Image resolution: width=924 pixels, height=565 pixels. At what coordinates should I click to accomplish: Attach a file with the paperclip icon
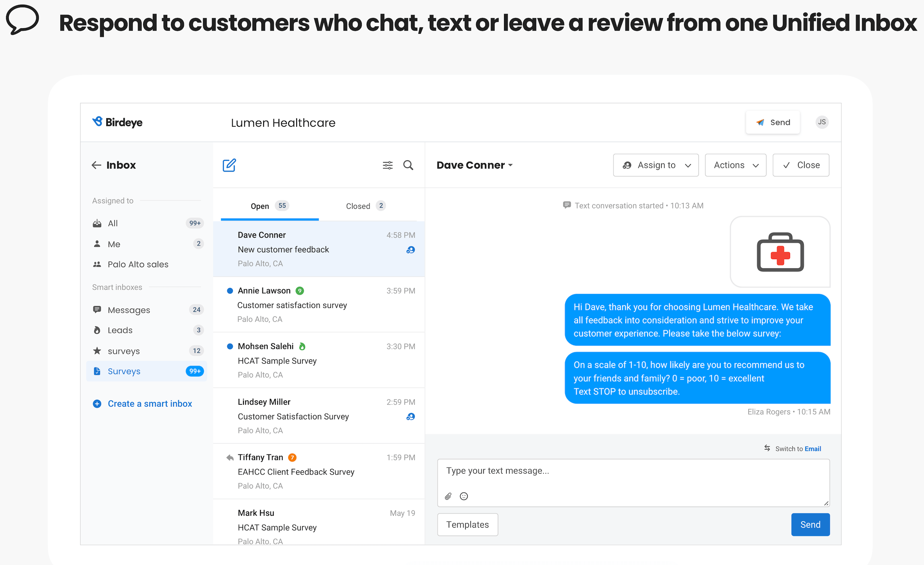[x=448, y=496]
